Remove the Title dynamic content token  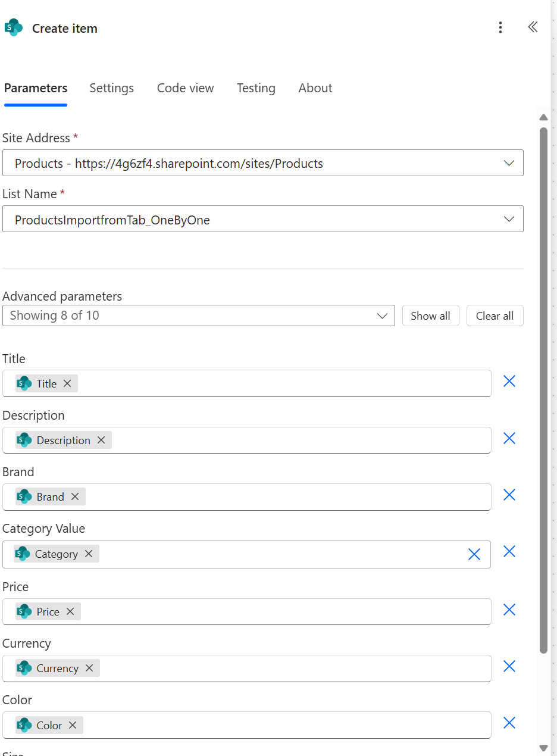67,383
